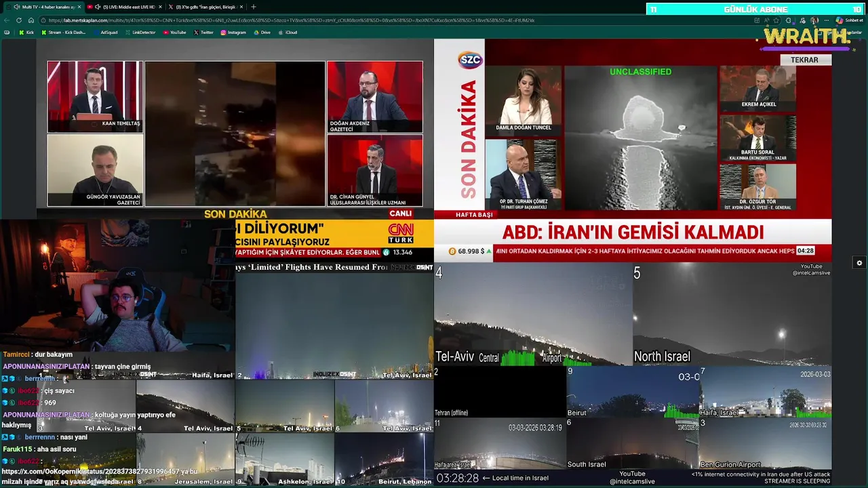
Task: Open the AdSquad bookmark
Action: click(105, 33)
